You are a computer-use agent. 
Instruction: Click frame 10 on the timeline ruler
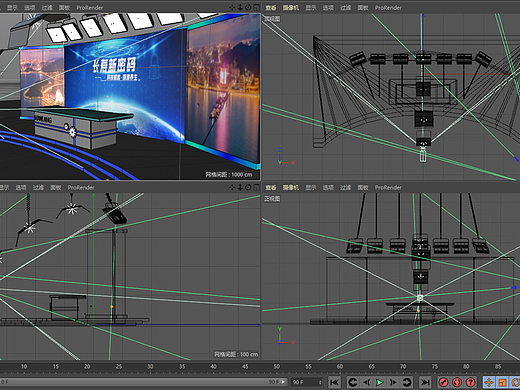pyautogui.click(x=24, y=366)
